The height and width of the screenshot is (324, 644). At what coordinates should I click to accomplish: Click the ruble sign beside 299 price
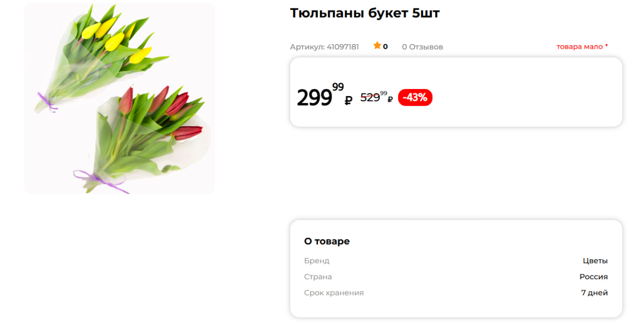[348, 101]
